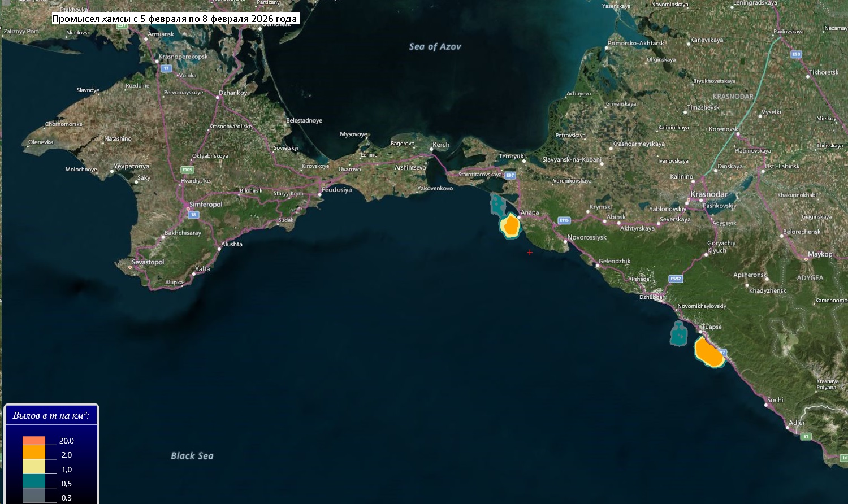Click the 'Sea of Azov' label
848x504 pixels.
pyautogui.click(x=435, y=47)
